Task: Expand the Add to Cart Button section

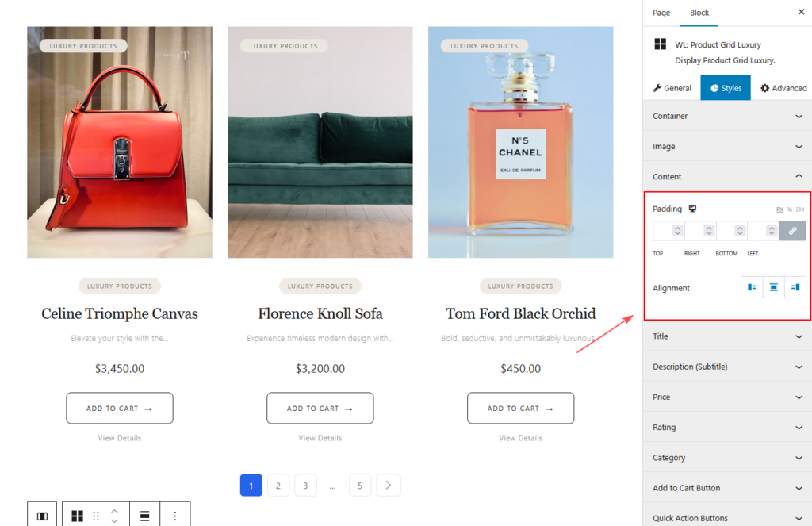Action: [x=726, y=488]
